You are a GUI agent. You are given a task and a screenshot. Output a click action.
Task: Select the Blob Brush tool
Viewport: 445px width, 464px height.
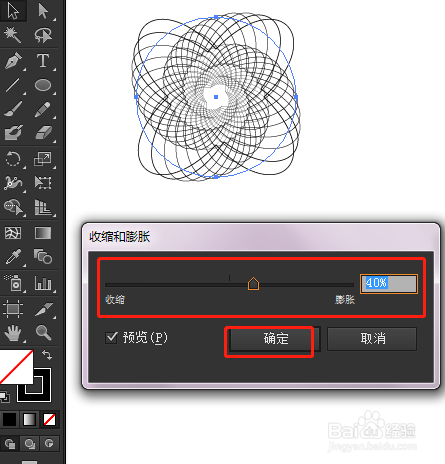(x=13, y=133)
